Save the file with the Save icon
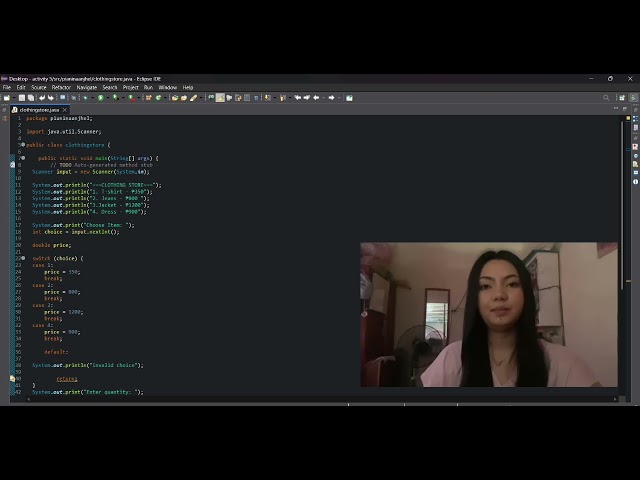Image resolution: width=640 pixels, height=480 pixels. (22, 98)
